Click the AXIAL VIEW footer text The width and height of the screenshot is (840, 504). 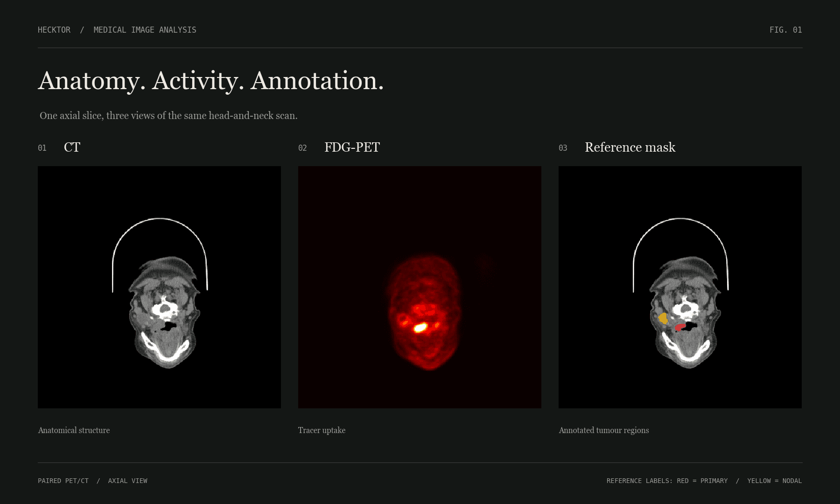click(127, 481)
